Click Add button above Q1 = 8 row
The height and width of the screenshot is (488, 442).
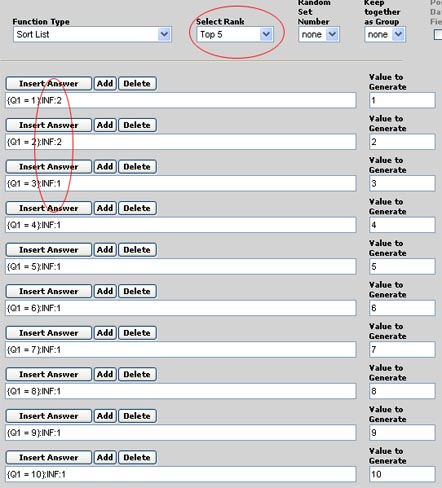(x=105, y=374)
